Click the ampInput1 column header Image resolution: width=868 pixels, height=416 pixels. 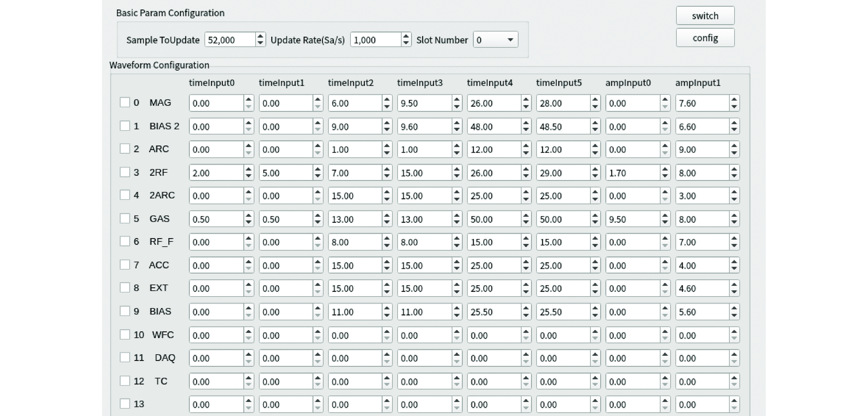(x=698, y=83)
